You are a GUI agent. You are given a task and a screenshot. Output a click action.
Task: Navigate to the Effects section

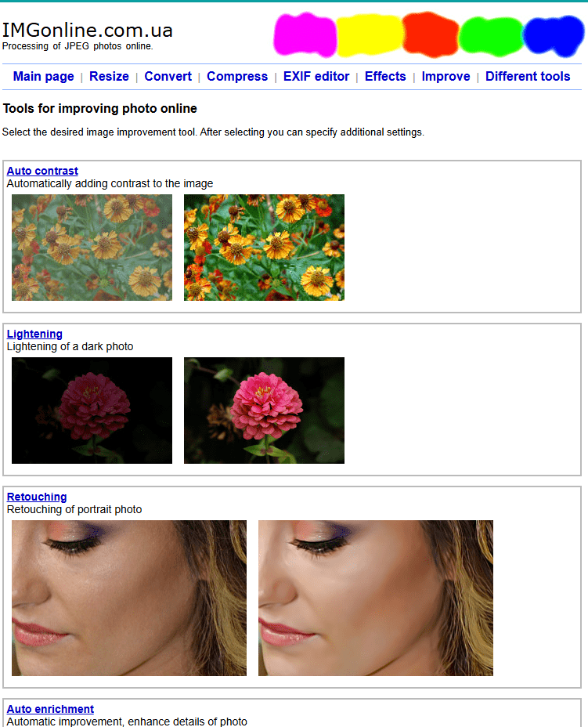click(385, 77)
